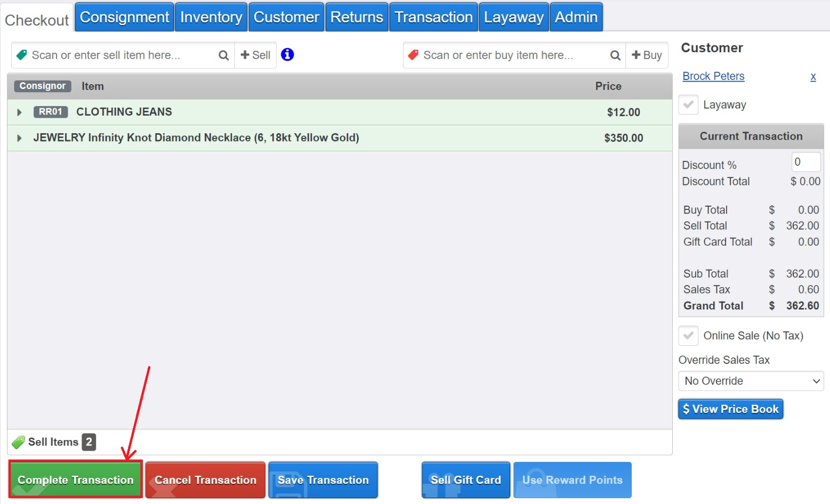830x504 pixels.
Task: Remove customer with the x link
Action: (x=813, y=77)
